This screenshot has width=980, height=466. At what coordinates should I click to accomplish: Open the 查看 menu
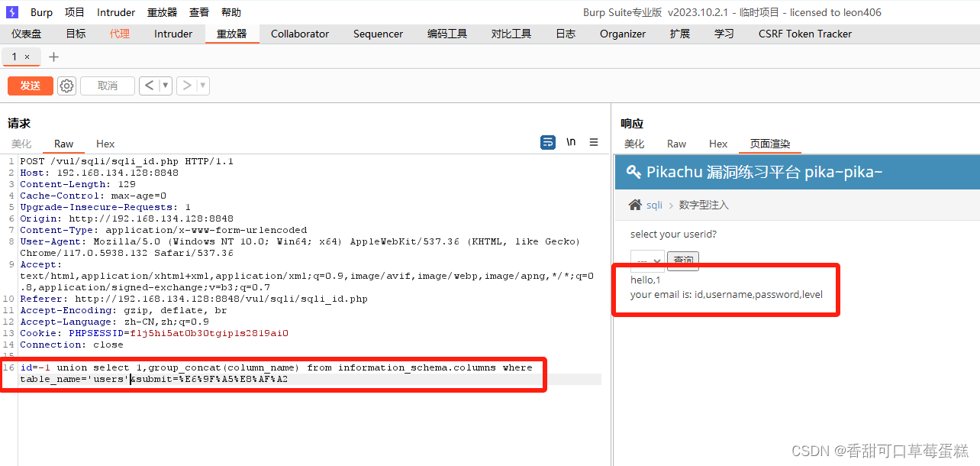point(199,12)
